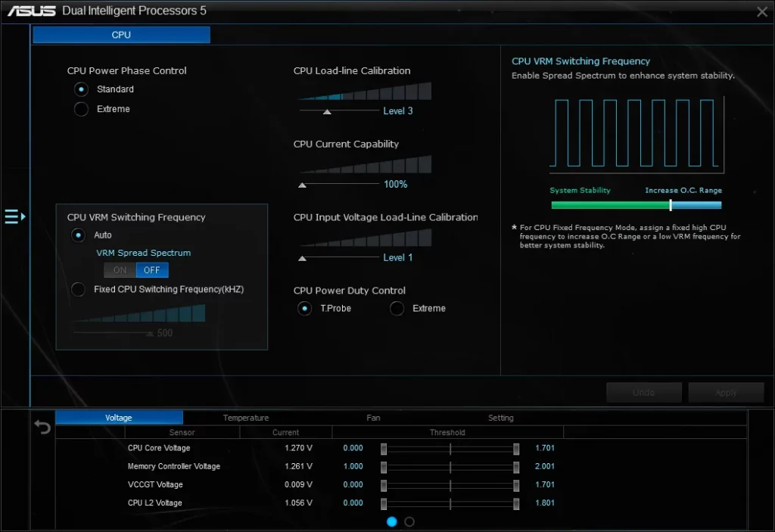The image size is (775, 532).
Task: Open the side menu expand icon
Action: (x=15, y=216)
